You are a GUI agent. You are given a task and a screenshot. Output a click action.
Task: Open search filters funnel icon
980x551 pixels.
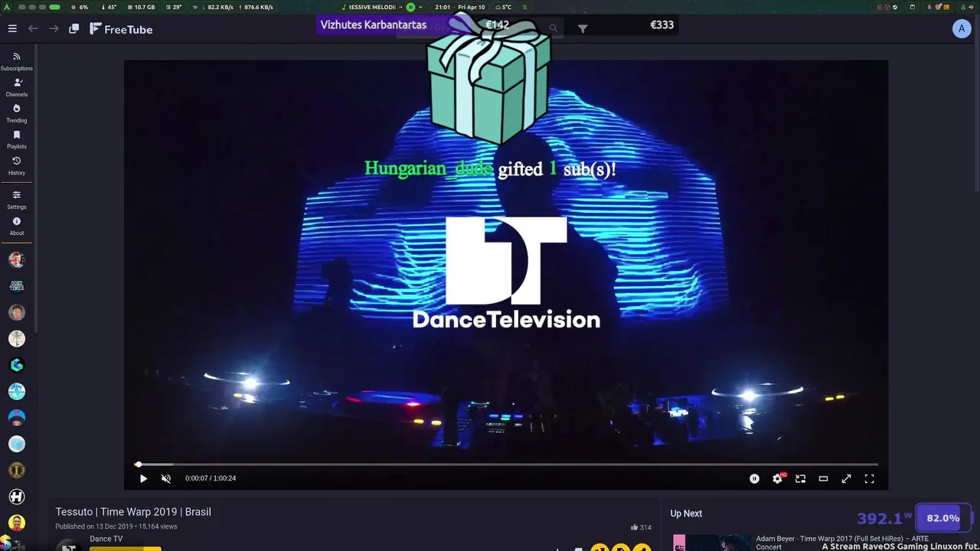(583, 29)
